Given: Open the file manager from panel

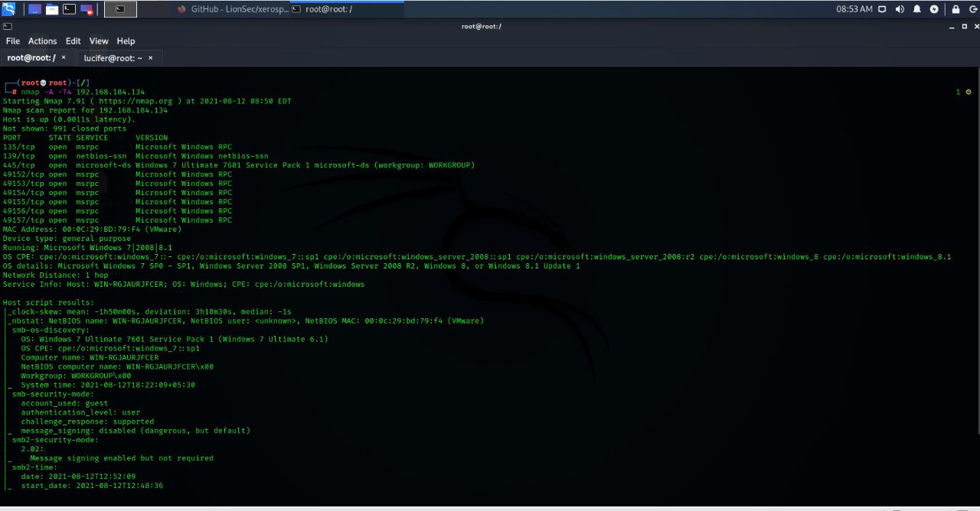Looking at the screenshot, I should [x=52, y=9].
